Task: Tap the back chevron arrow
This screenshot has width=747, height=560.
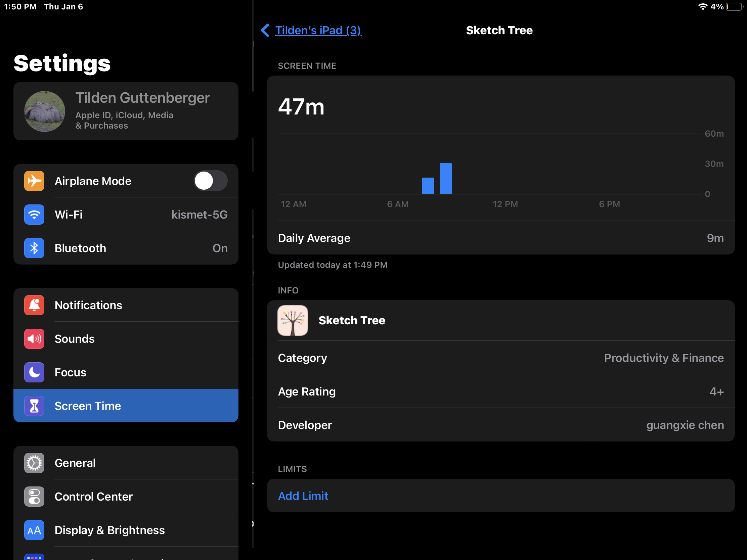Action: tap(265, 30)
